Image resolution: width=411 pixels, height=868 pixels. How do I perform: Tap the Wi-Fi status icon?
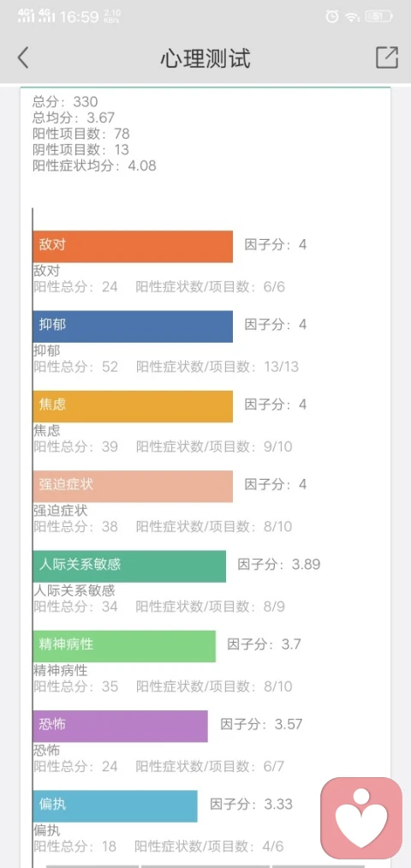tap(352, 16)
